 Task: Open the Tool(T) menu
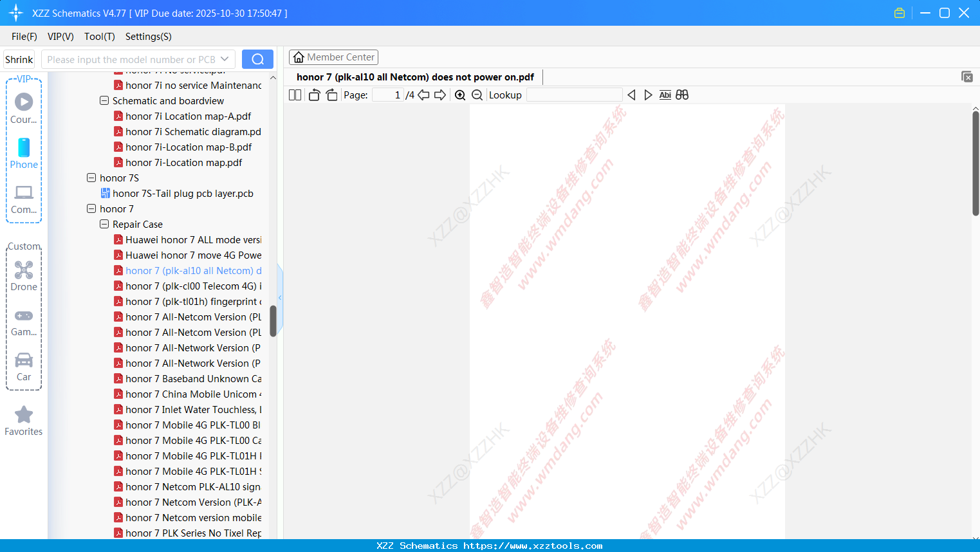click(100, 37)
